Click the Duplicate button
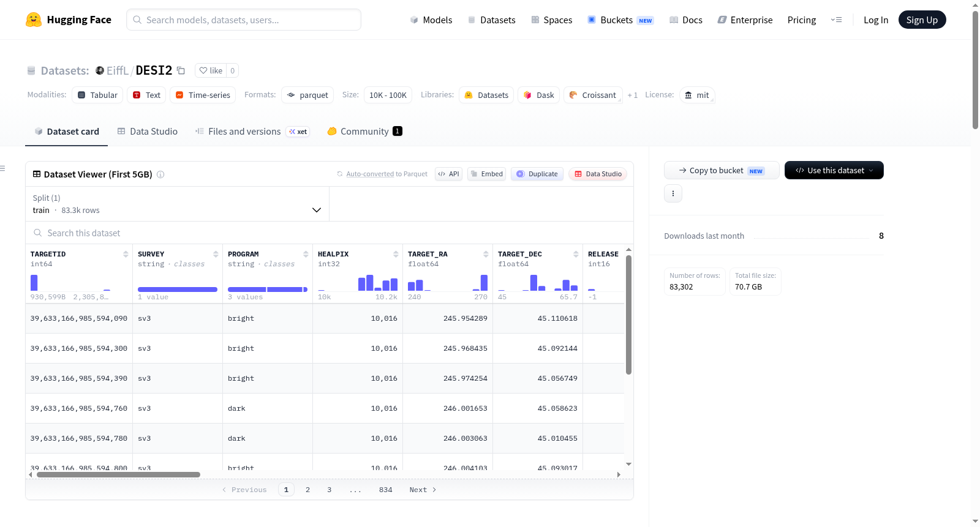Image resolution: width=980 pixels, height=527 pixels. (x=537, y=174)
